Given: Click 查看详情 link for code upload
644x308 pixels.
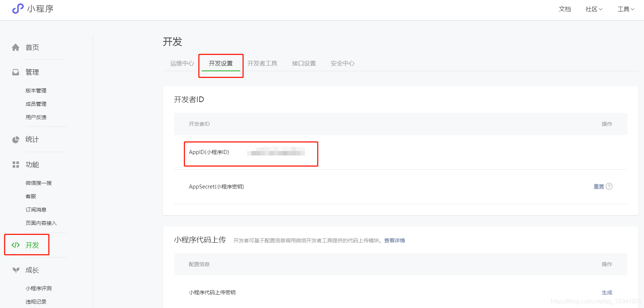Looking at the screenshot, I should pyautogui.click(x=394, y=240).
